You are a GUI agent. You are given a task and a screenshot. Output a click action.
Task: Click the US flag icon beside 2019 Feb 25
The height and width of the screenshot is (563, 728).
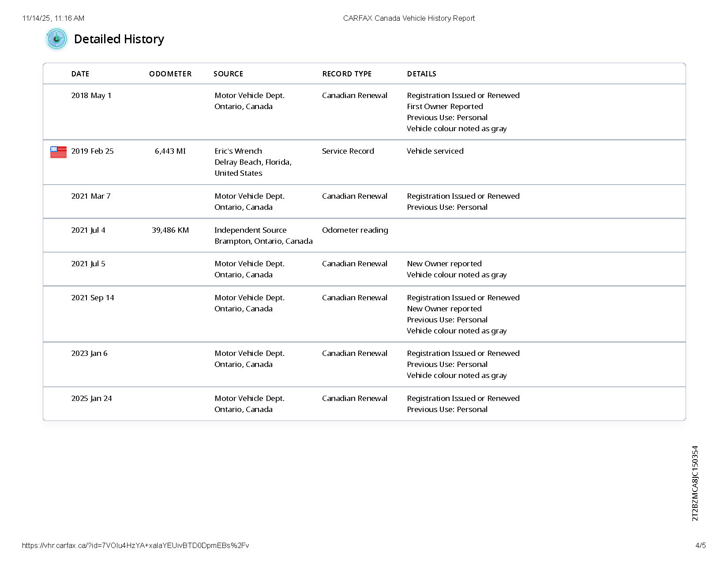(x=58, y=152)
